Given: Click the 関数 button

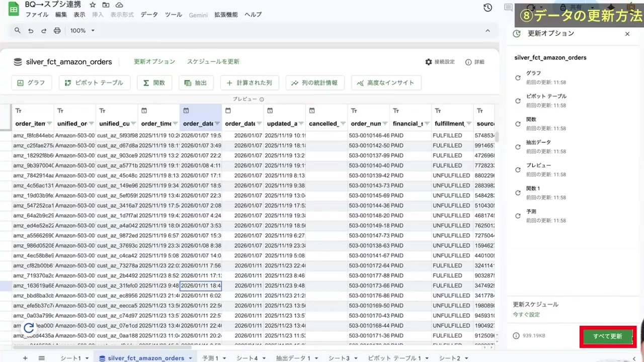Looking at the screenshot, I should tap(154, 83).
